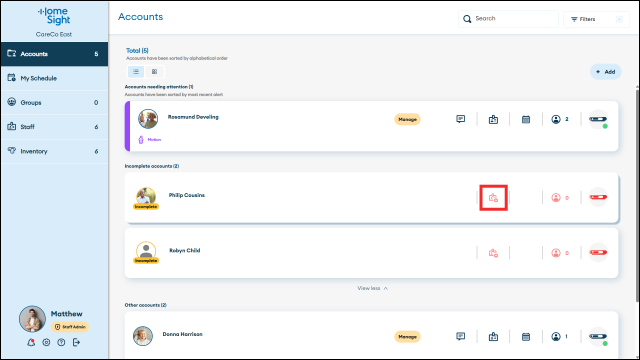This screenshot has height=360, width=640.
Task: Click Rosamund Develing's profile photo
Action: (x=148, y=119)
